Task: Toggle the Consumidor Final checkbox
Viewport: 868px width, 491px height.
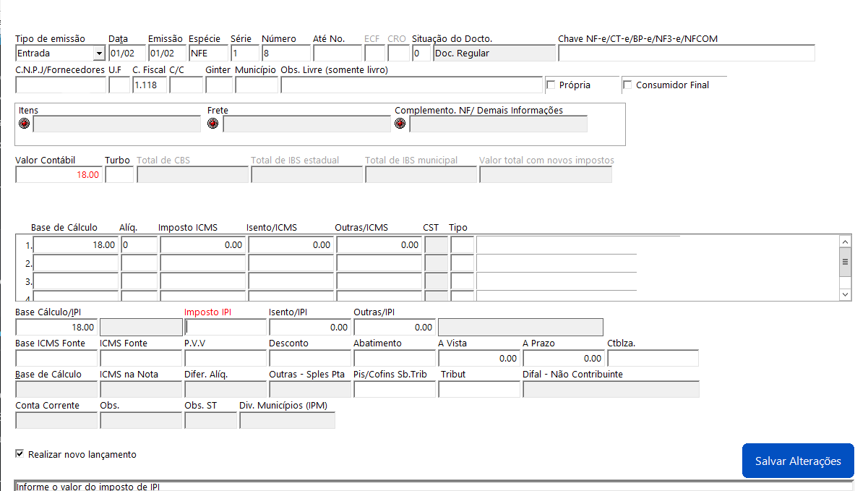Action: (x=628, y=85)
